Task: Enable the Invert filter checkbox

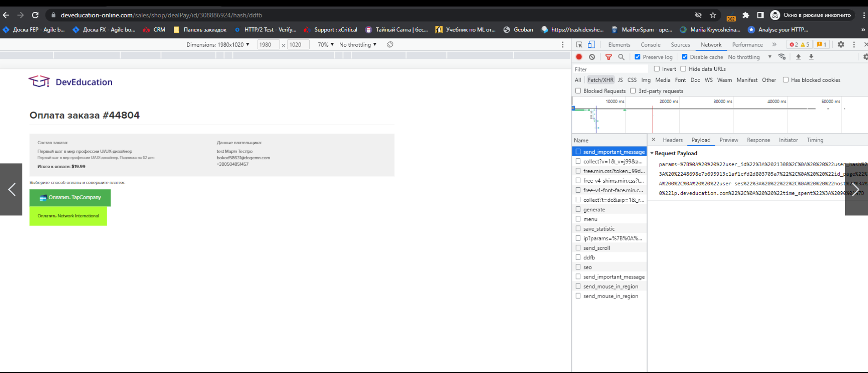Action: tap(657, 69)
